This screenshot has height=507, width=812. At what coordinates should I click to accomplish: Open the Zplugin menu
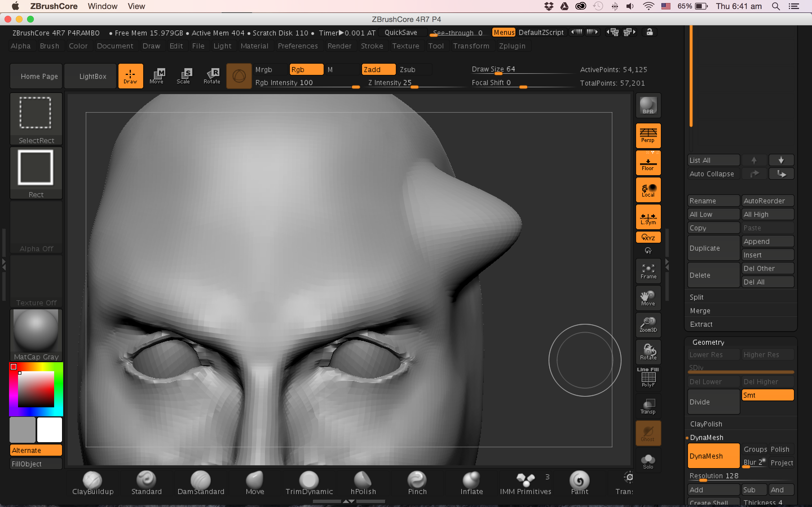[x=512, y=46]
